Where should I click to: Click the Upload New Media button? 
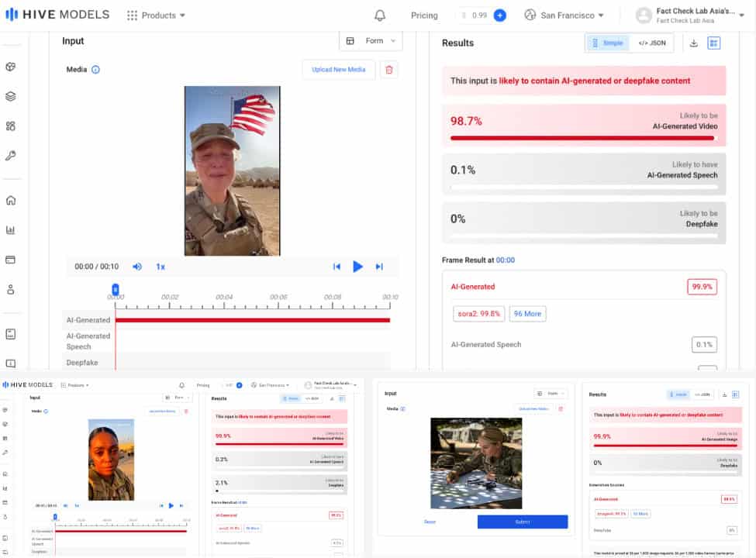click(x=339, y=70)
